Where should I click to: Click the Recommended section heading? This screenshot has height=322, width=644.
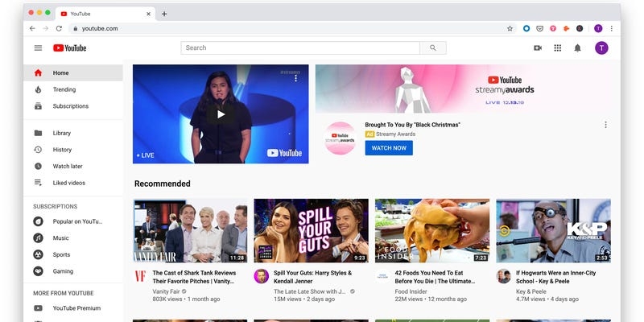[x=163, y=184]
